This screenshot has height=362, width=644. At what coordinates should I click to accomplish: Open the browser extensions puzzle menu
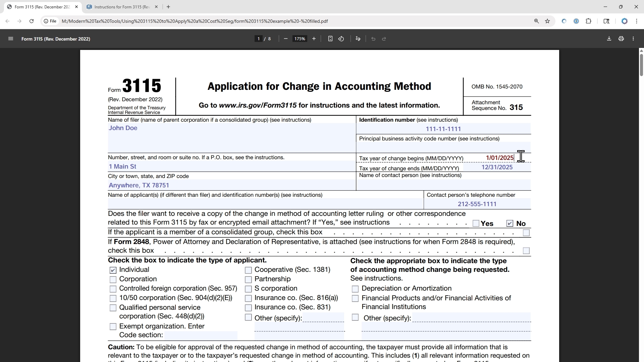(589, 21)
